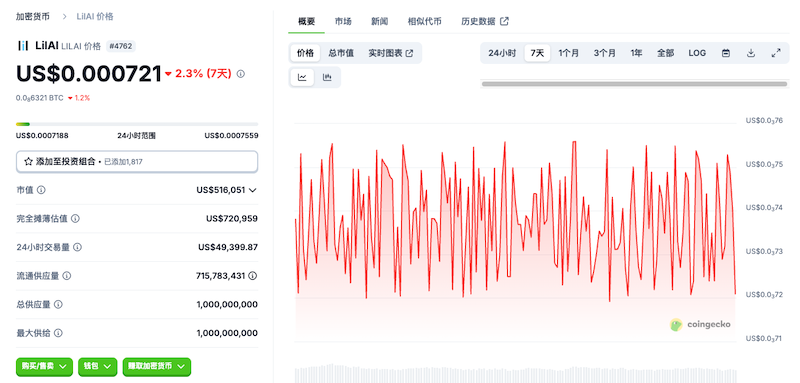Screen dimensions: 800x383
Task: Set chart range to 1个月
Action: coord(568,53)
